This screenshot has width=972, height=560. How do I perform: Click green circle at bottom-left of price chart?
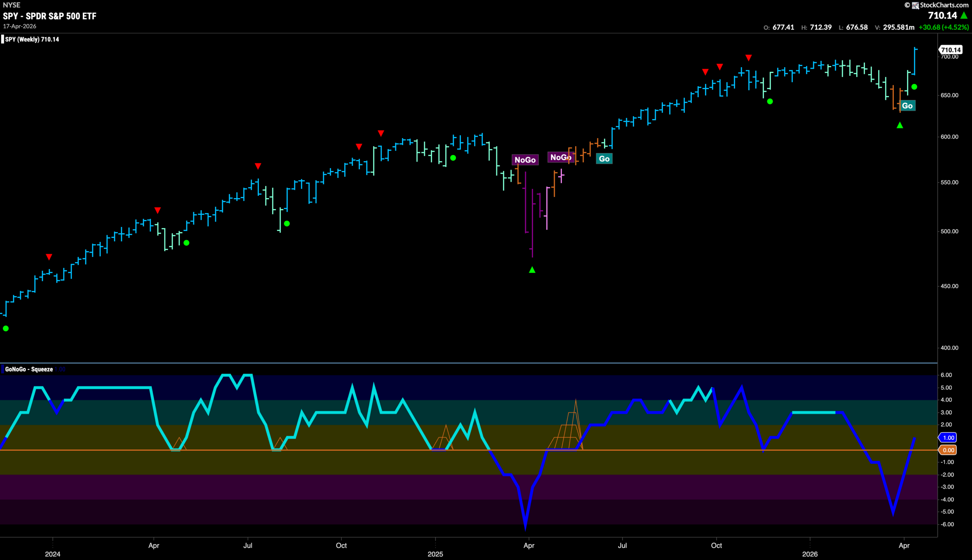(x=6, y=329)
